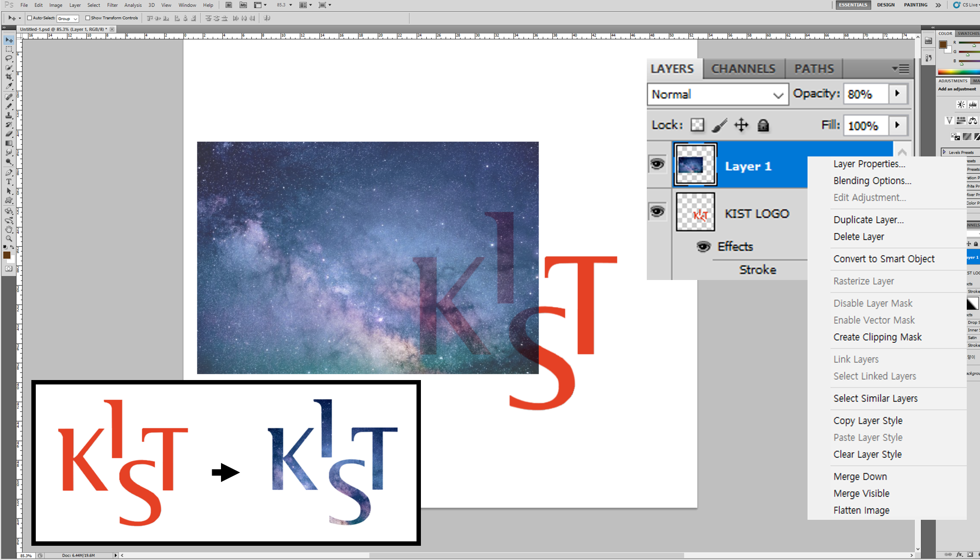980x560 pixels.
Task: Select the Zoom tool in toolbox
Action: (x=9, y=239)
